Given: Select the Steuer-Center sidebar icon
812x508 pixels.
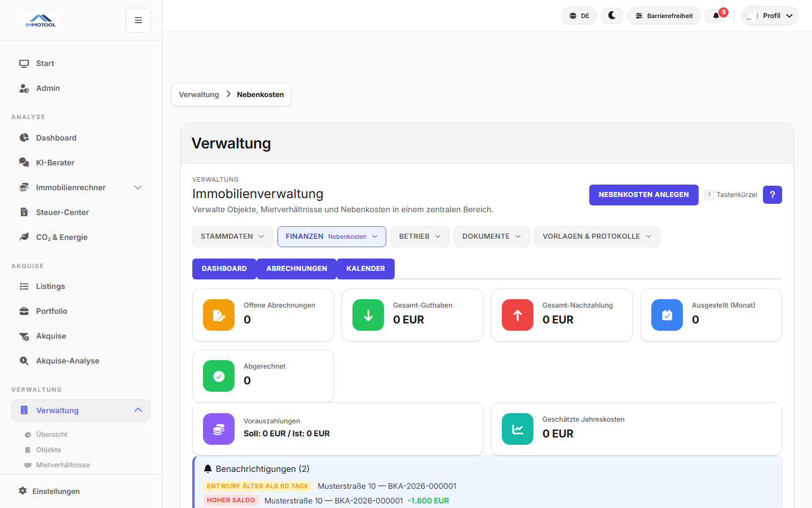Looking at the screenshot, I should [24, 212].
